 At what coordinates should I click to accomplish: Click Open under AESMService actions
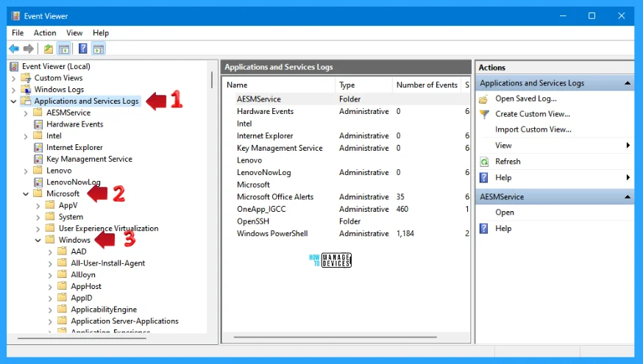pos(505,213)
